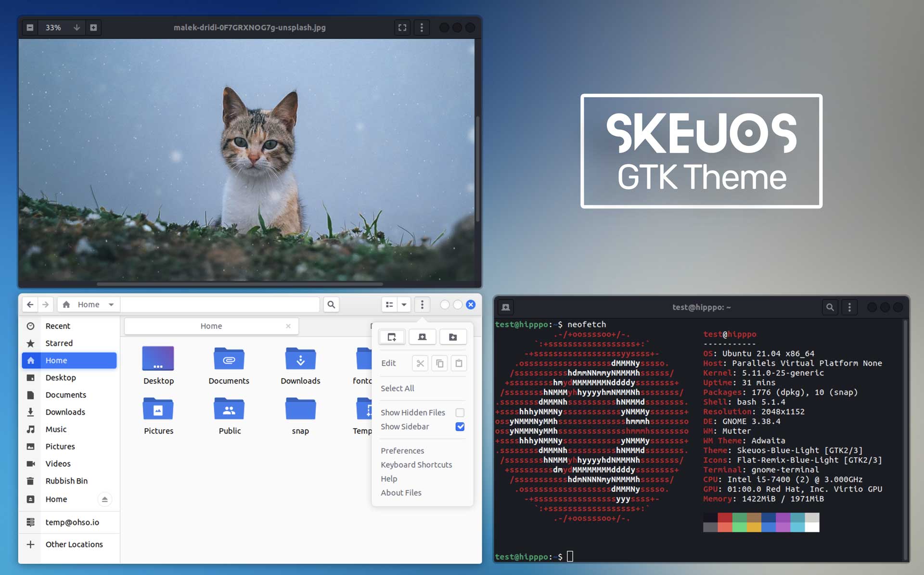Viewport: 924px width, 575px height.
Task: Click New Tab button in popover
Action: pyautogui.click(x=422, y=337)
